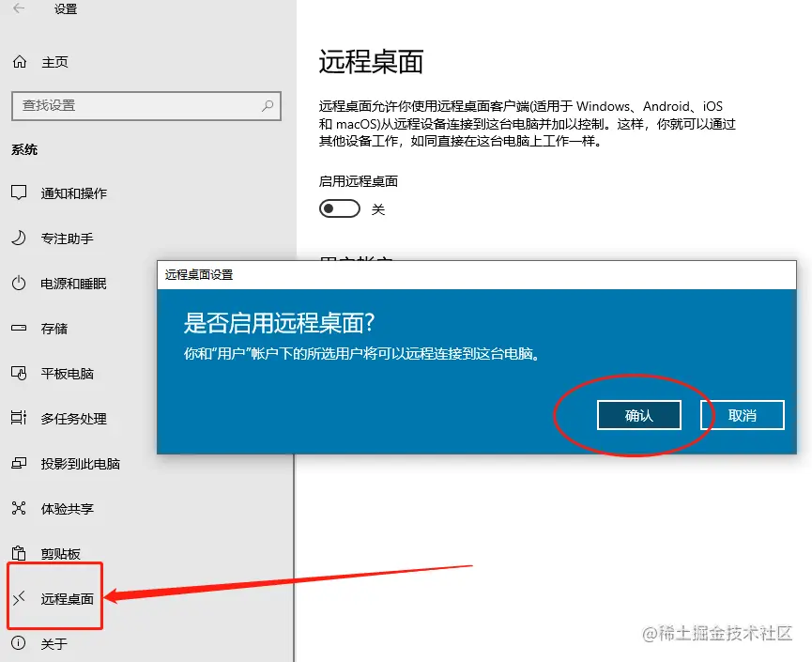This screenshot has height=662, width=812.
Task: Click the moon icon for 专注助手
Action: click(19, 238)
